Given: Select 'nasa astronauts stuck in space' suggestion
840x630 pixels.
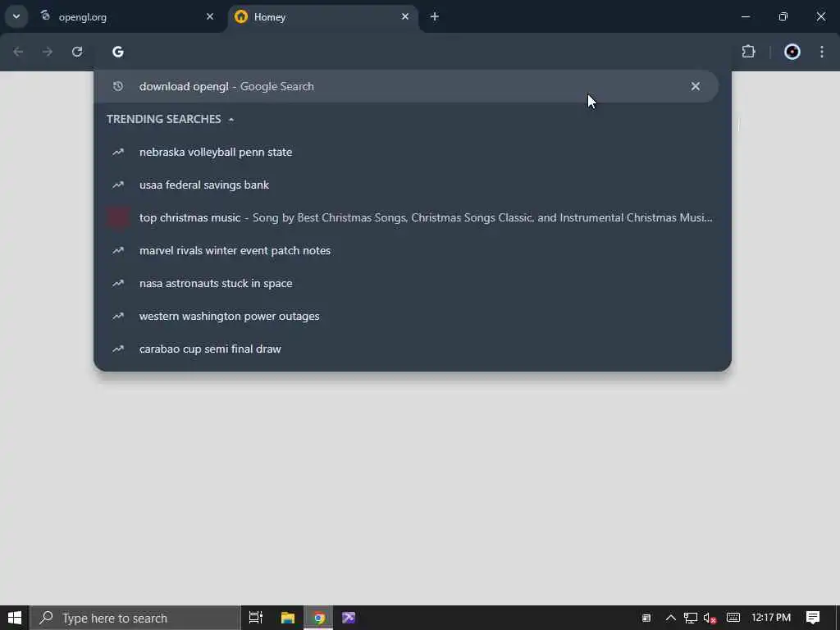Looking at the screenshot, I should (412, 283).
